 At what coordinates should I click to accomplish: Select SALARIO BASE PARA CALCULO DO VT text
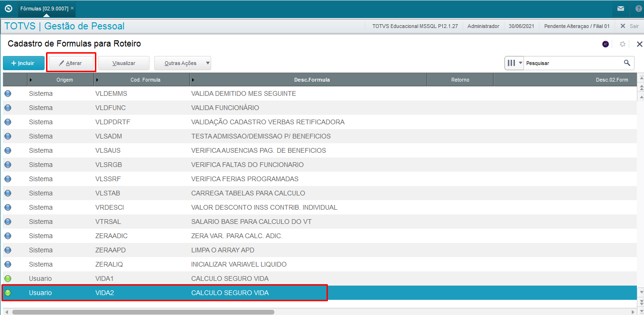[252, 222]
